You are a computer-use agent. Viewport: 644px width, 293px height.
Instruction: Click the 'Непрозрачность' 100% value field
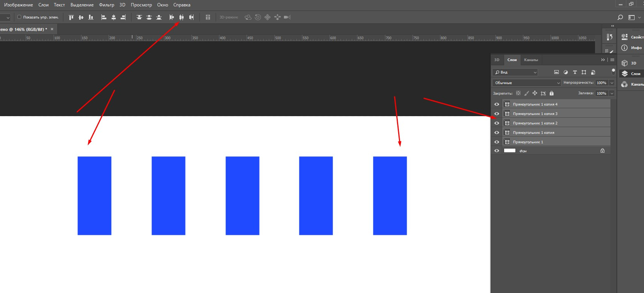coord(601,83)
